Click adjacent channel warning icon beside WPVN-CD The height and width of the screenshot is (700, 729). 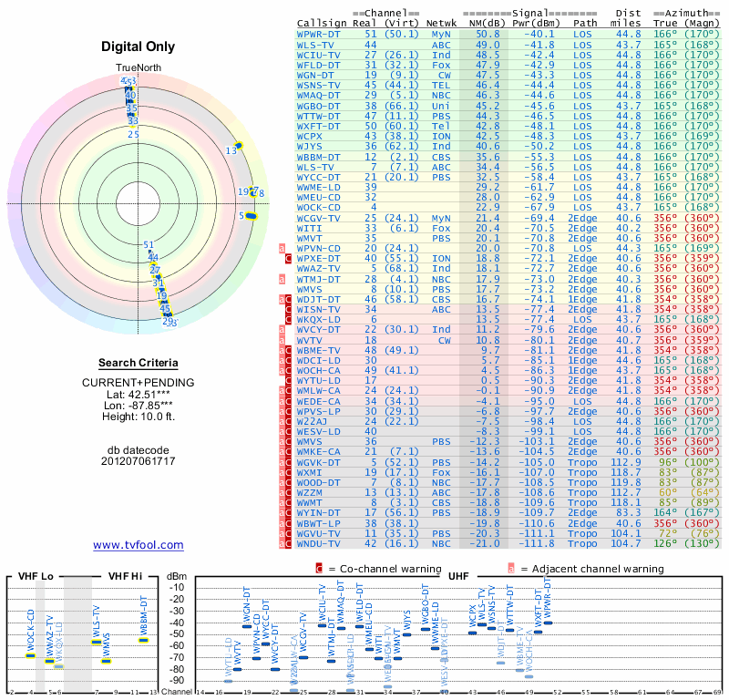282,248
